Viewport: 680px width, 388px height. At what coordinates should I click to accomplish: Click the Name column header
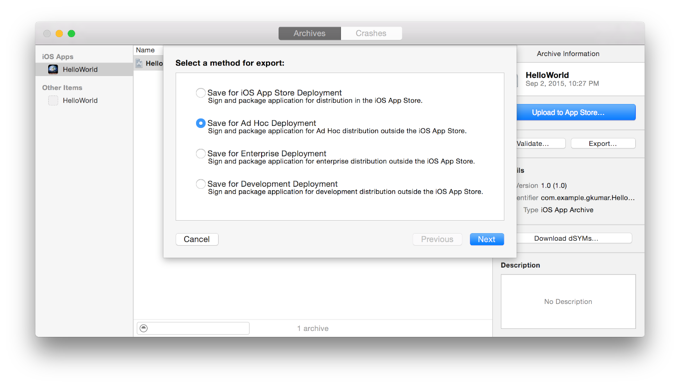click(x=145, y=50)
